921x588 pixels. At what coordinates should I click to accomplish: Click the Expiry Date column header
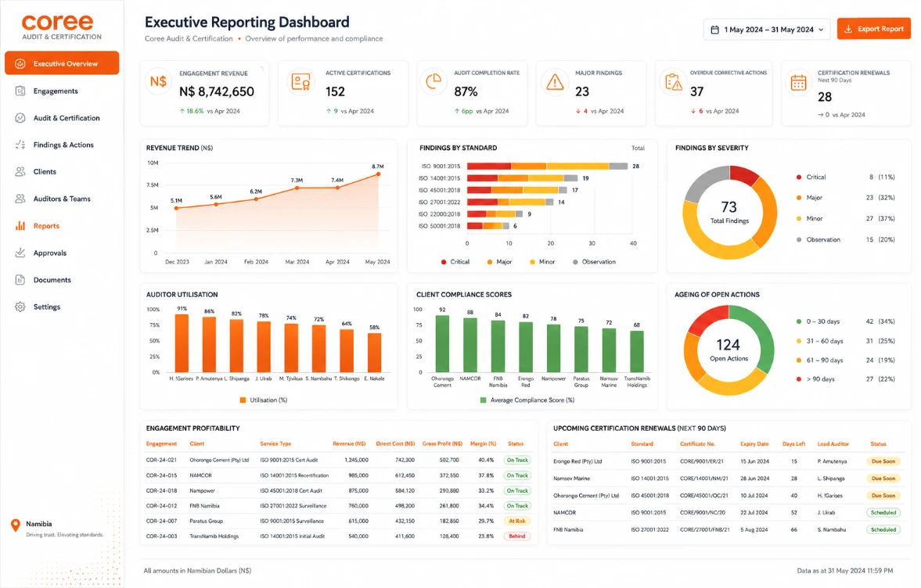pos(754,444)
